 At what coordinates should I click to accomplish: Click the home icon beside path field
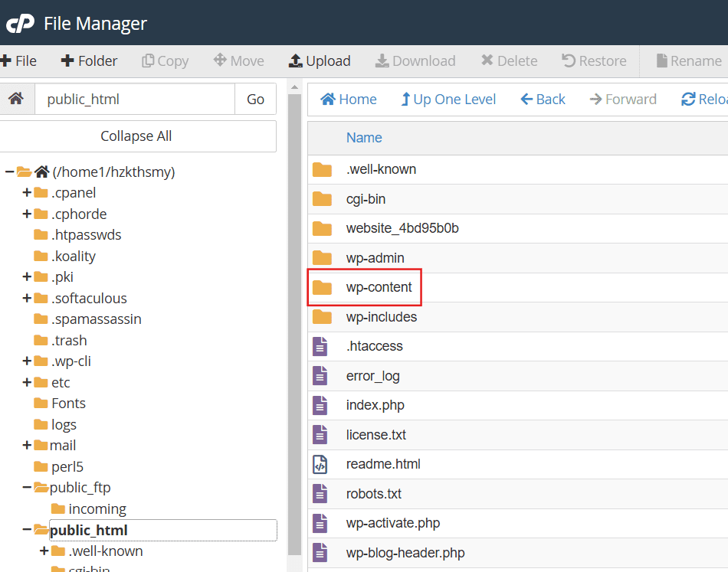pos(16,98)
